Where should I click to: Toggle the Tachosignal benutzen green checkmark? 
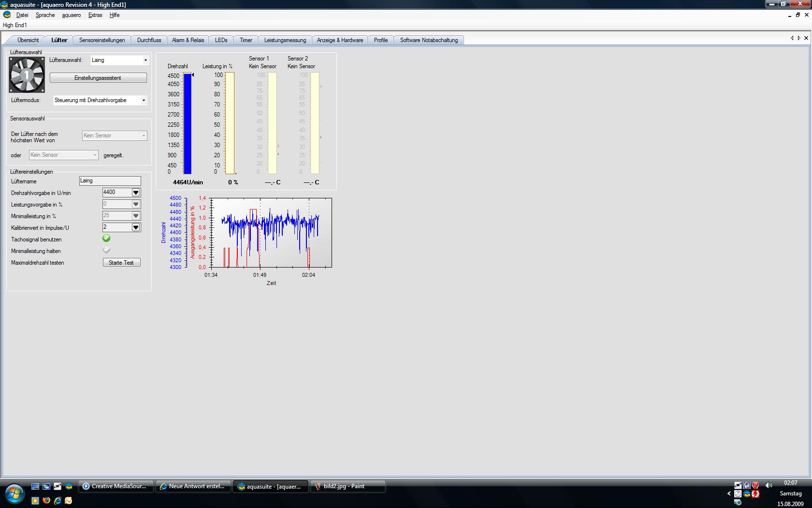pos(106,239)
